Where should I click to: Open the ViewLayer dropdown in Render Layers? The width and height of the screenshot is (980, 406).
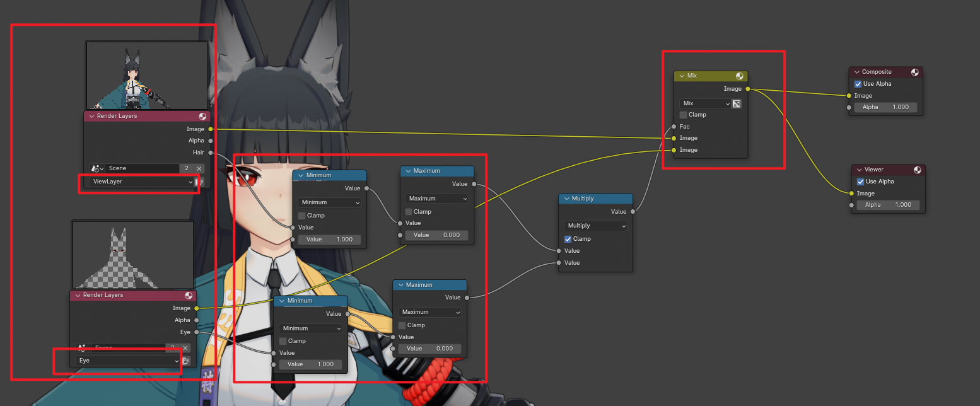pyautogui.click(x=141, y=182)
